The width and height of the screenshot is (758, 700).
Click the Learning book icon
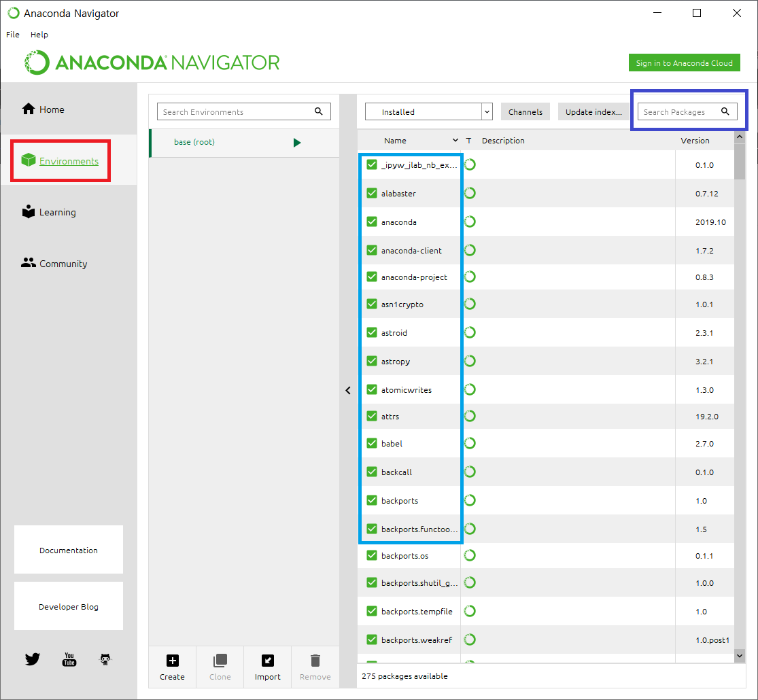pos(29,211)
